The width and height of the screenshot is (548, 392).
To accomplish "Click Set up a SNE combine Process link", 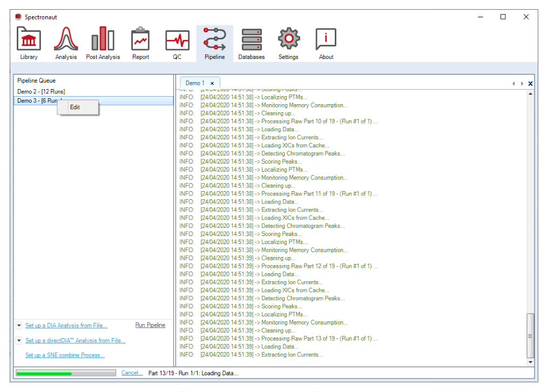I will pyautogui.click(x=65, y=355).
